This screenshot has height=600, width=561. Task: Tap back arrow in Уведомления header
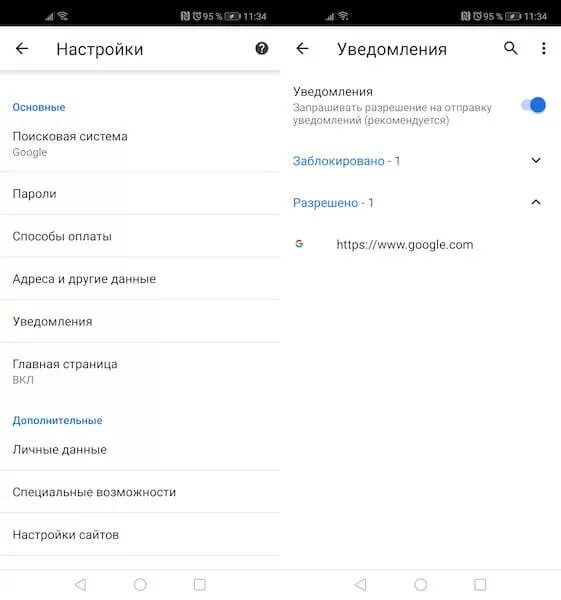tap(302, 49)
